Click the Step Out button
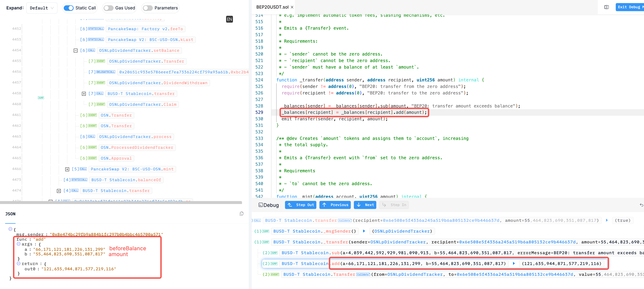 click(x=301, y=205)
